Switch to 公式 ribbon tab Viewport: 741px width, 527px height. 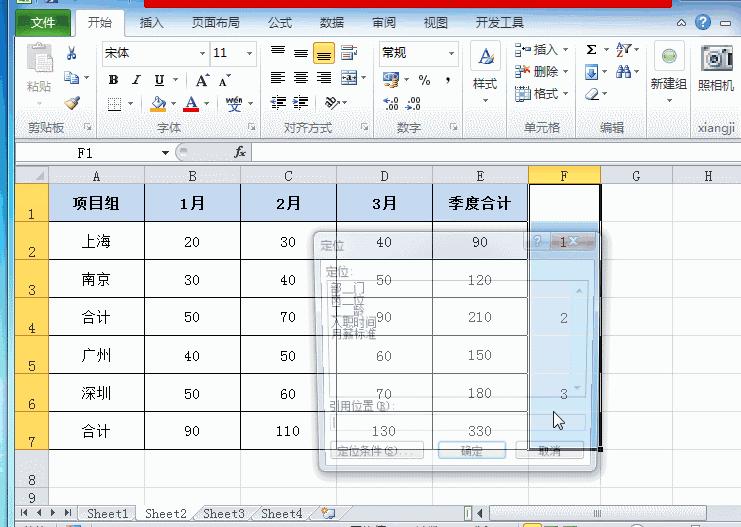pos(280,23)
